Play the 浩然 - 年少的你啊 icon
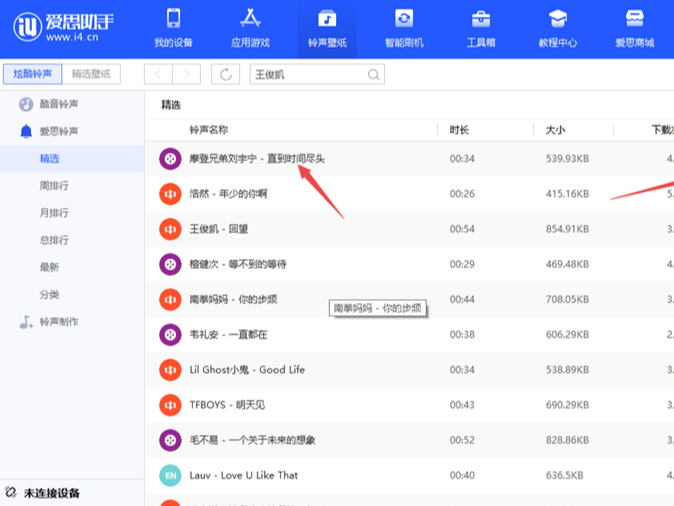The width and height of the screenshot is (674, 506). point(170,194)
